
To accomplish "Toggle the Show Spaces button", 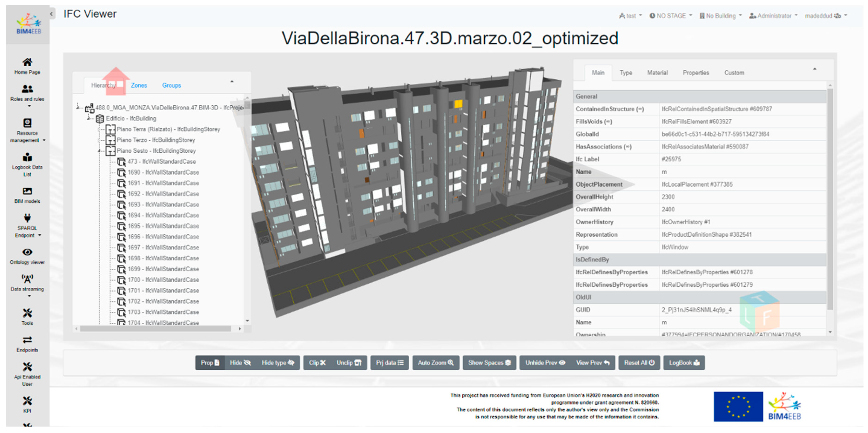I will coord(489,363).
